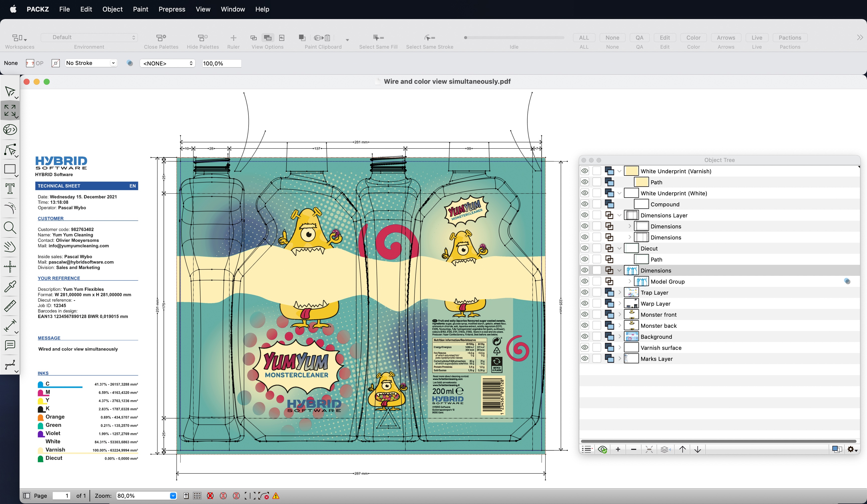The height and width of the screenshot is (504, 867).
Task: Open the Window menu
Action: (x=233, y=9)
